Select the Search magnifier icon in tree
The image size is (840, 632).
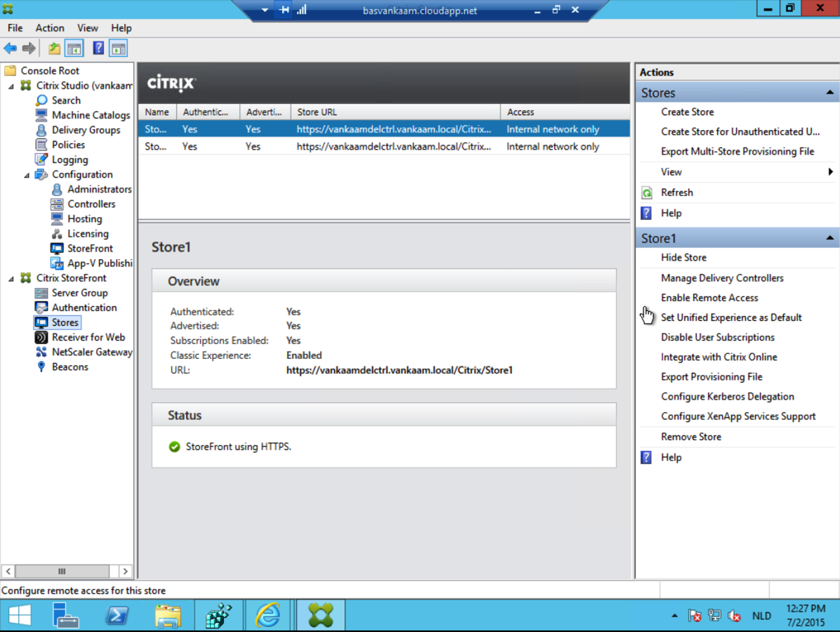tap(41, 100)
